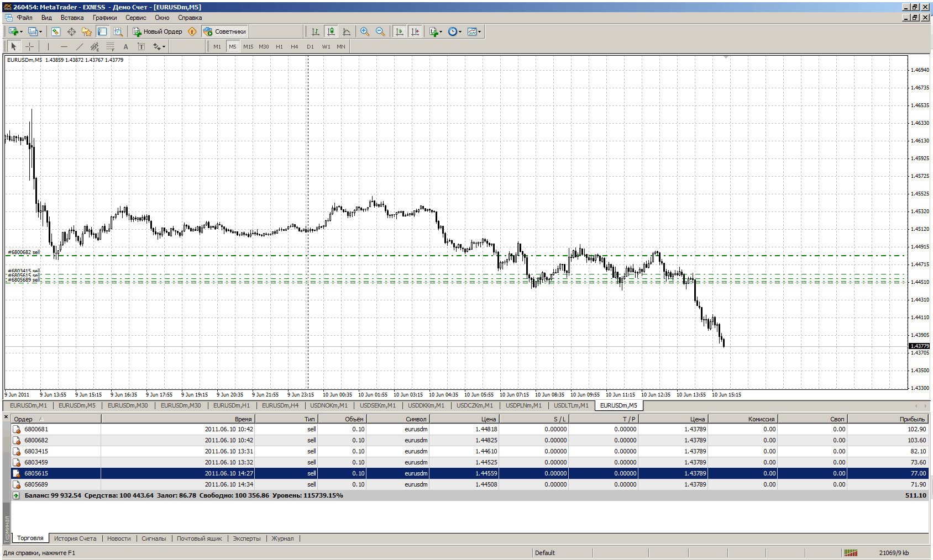Open the Strategy Tester magnifier icon
The width and height of the screenshot is (933, 560).
[118, 31]
